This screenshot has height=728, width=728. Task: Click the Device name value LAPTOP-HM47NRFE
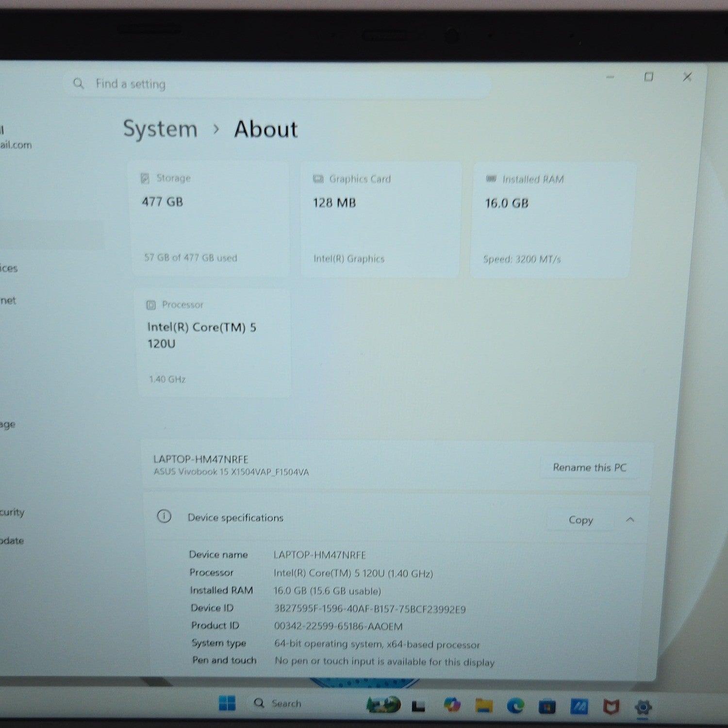(x=320, y=555)
